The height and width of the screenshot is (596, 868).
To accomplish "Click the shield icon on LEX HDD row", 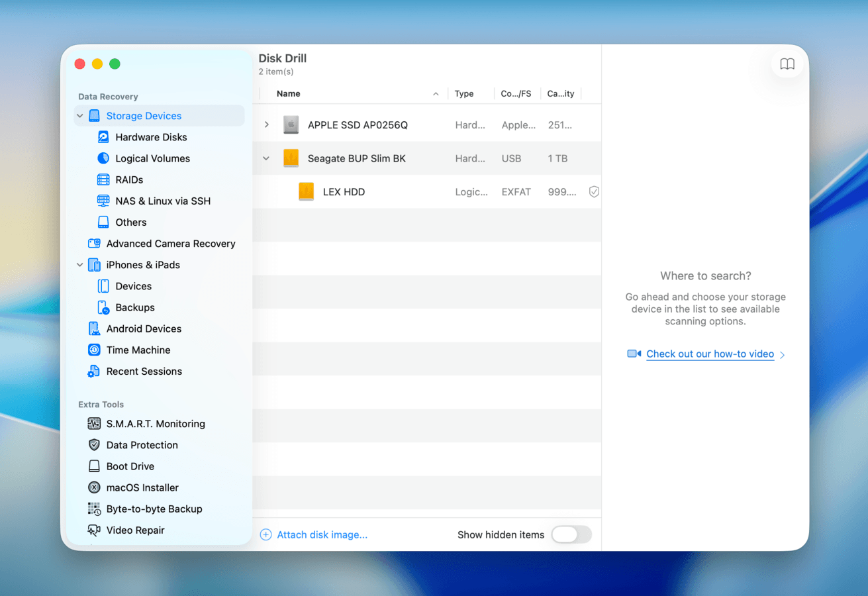I will click(594, 192).
